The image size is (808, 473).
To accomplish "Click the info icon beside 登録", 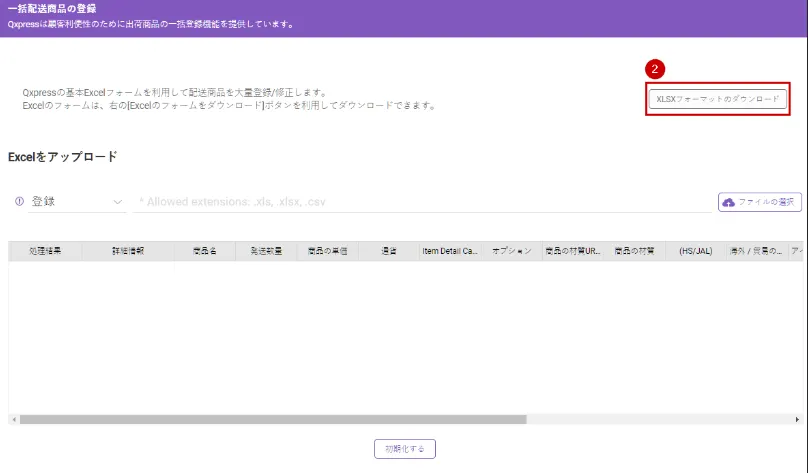I will click(19, 201).
